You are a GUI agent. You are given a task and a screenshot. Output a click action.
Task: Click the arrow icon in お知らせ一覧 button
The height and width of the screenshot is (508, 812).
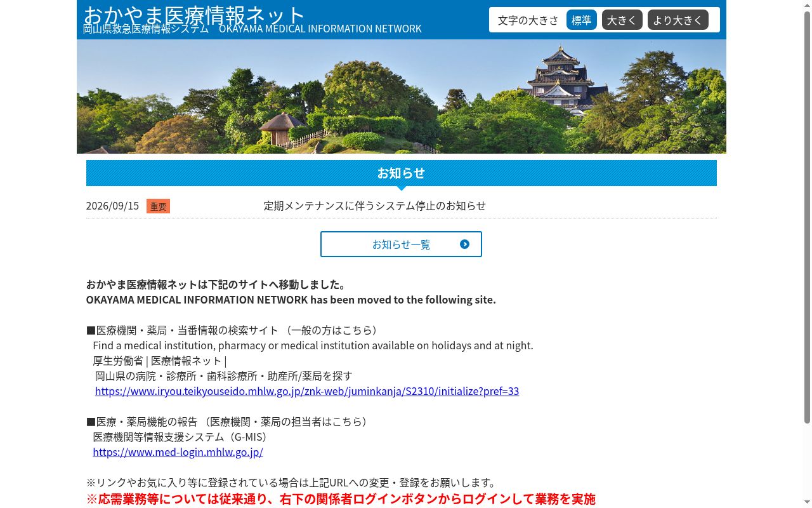(x=465, y=244)
